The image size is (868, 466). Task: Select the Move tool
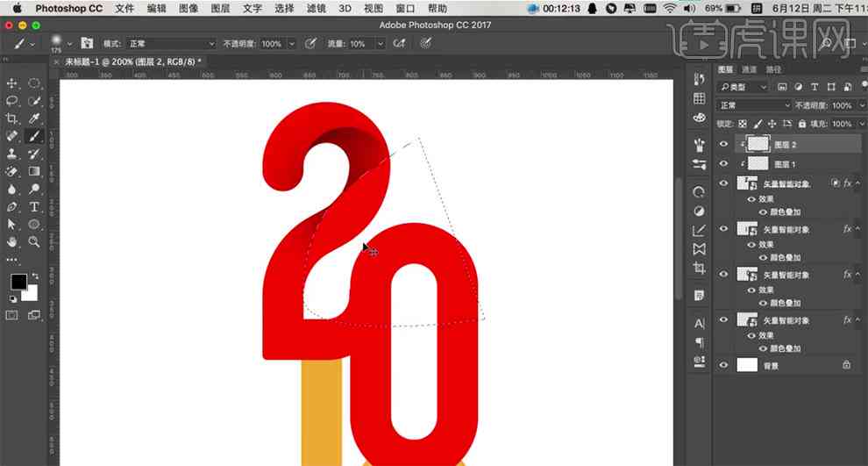[11, 83]
